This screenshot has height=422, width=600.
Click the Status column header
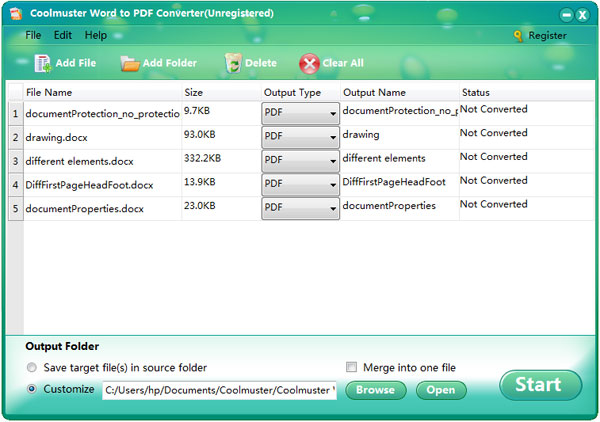pos(527,93)
